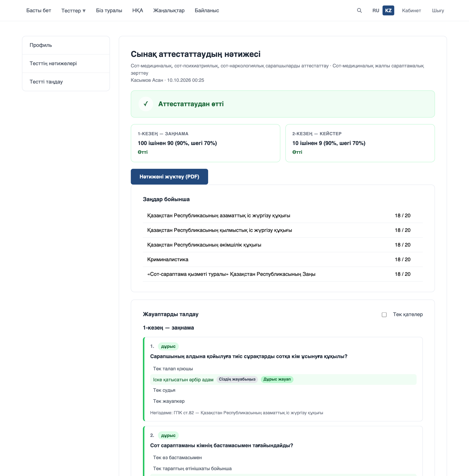Open Тесттің нәтижелері in the sidebar
The width and height of the screenshot is (469, 476).
click(66, 63)
